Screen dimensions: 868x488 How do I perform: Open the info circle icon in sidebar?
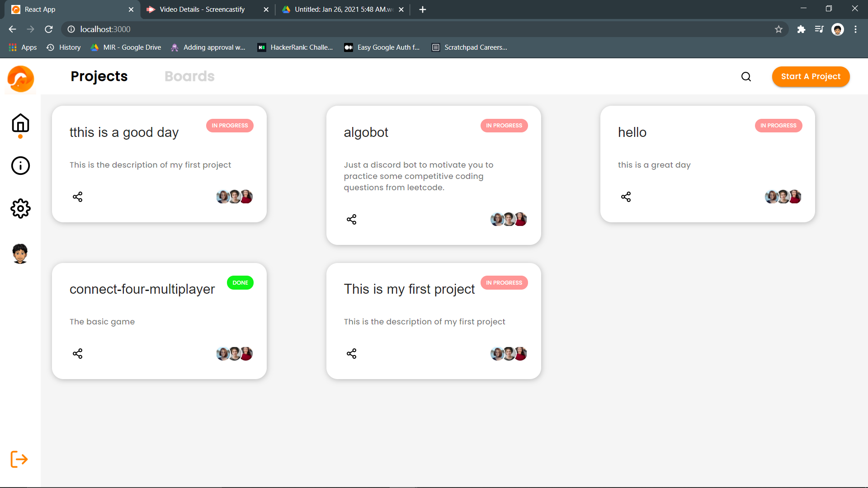[x=20, y=165]
